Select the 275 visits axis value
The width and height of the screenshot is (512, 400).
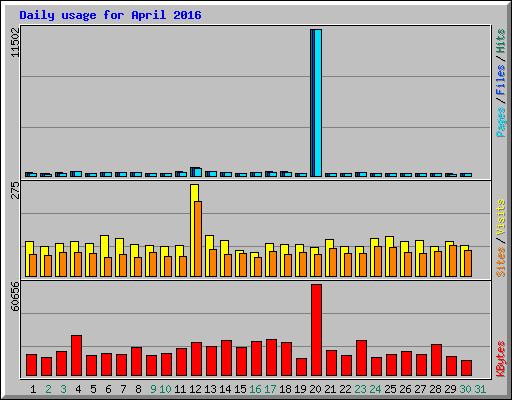click(x=16, y=190)
